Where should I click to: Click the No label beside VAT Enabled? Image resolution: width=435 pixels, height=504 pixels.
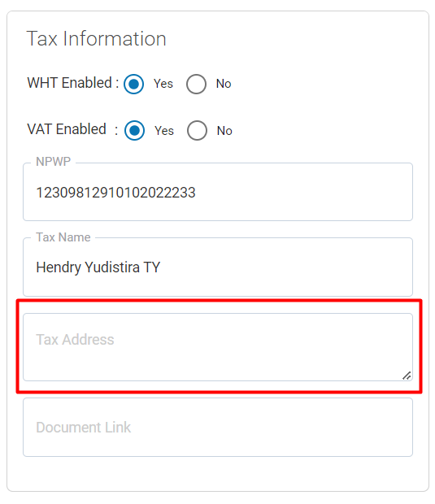coord(224,131)
